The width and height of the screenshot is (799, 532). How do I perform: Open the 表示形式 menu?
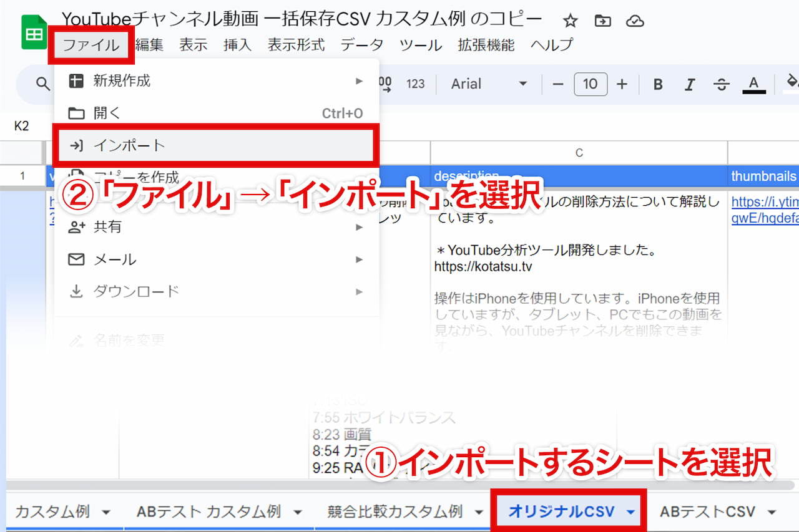tap(296, 45)
